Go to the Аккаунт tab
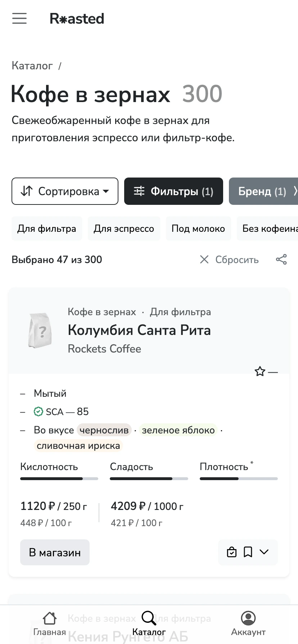This screenshot has width=298, height=644. 248,624
